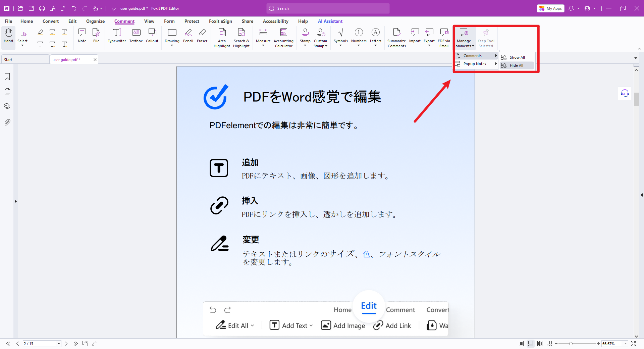
Task: Attach a File comment
Action: pyautogui.click(x=96, y=36)
